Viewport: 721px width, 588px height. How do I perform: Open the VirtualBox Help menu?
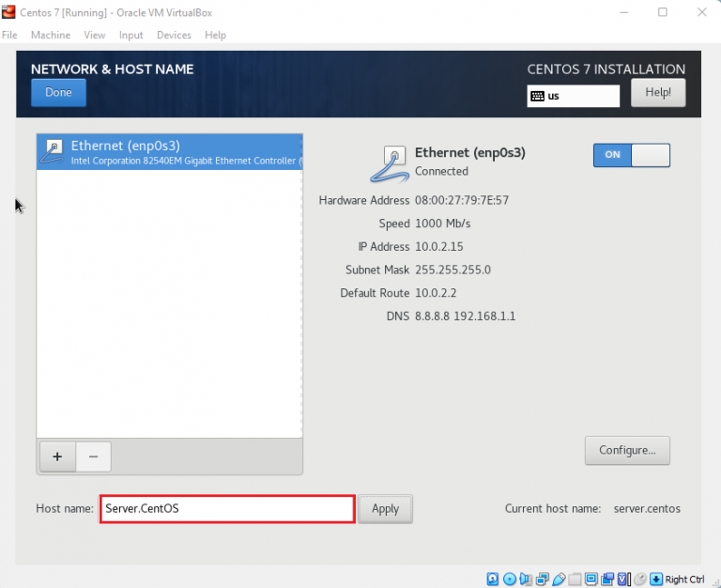215,35
